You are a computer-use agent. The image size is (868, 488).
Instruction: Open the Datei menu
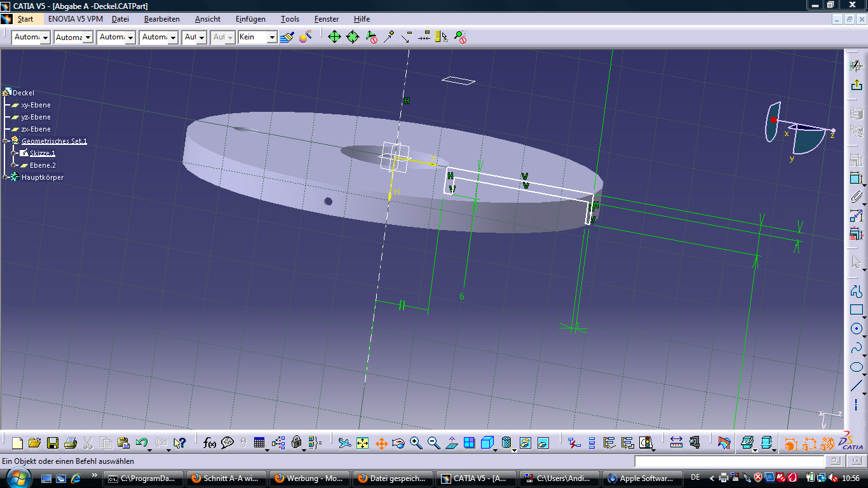pyautogui.click(x=120, y=19)
